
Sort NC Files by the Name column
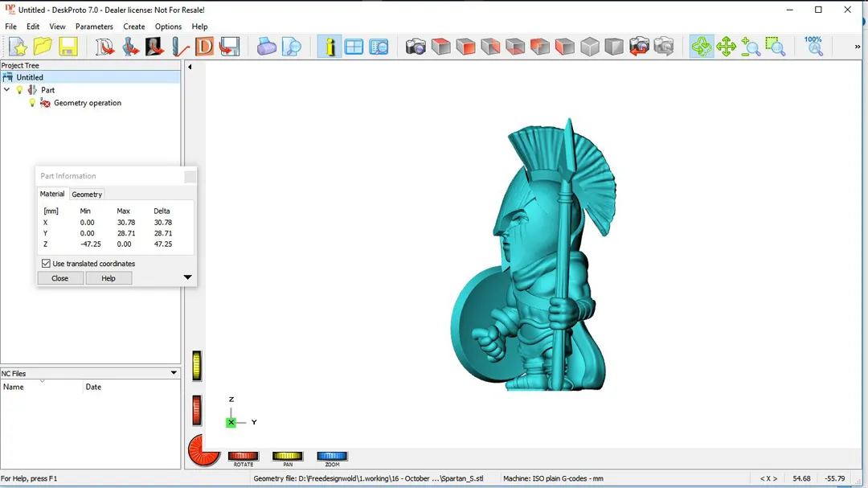pyautogui.click(x=42, y=387)
